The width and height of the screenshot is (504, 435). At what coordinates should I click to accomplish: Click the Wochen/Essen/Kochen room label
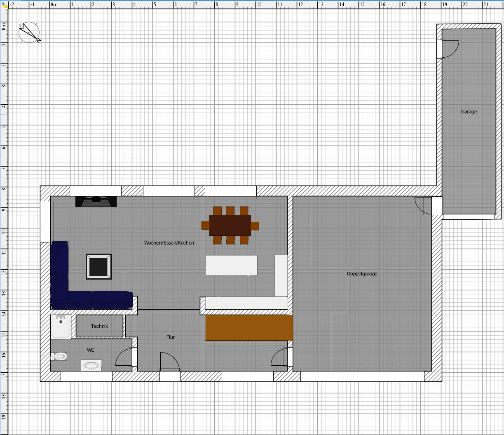pyautogui.click(x=169, y=243)
